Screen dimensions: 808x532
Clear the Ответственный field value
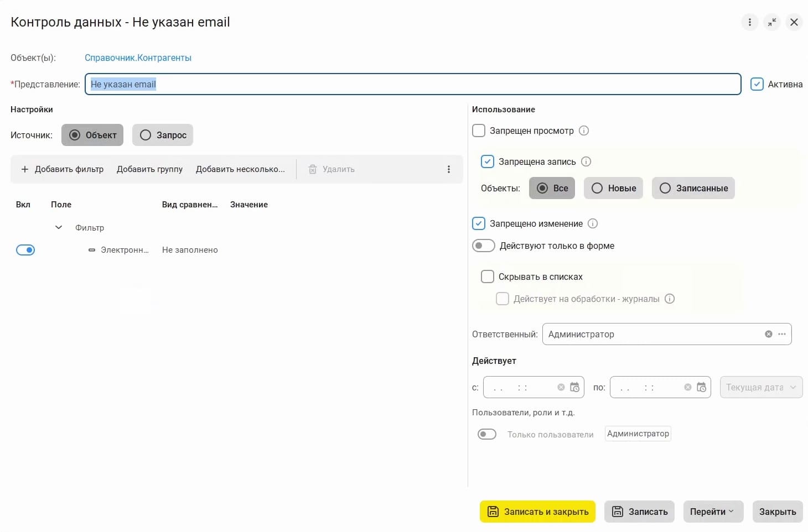pos(768,334)
